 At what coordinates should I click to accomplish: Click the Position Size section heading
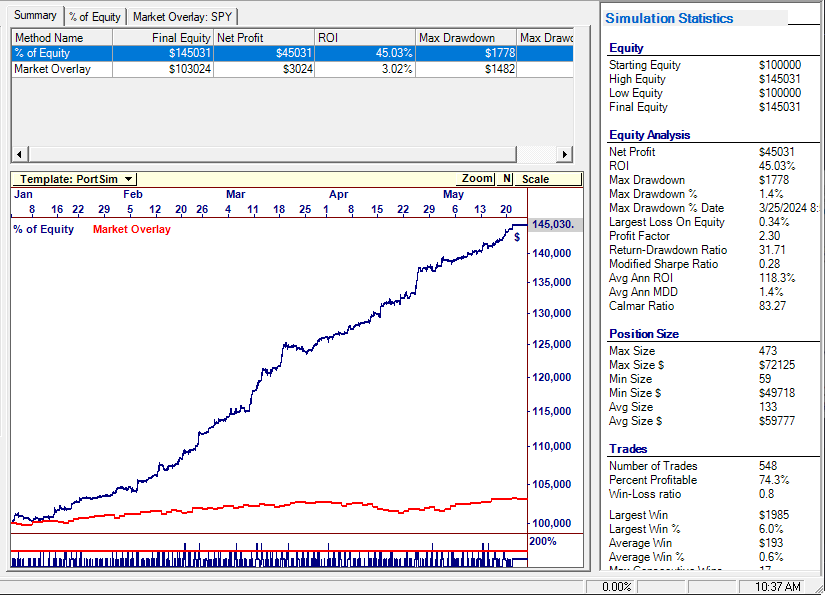pos(643,334)
